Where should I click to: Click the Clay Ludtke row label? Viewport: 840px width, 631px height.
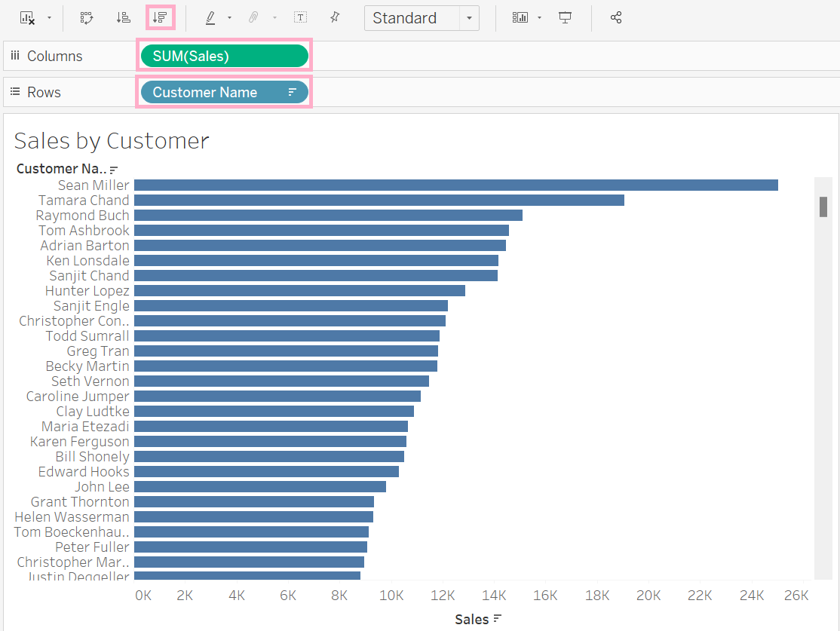[94, 412]
